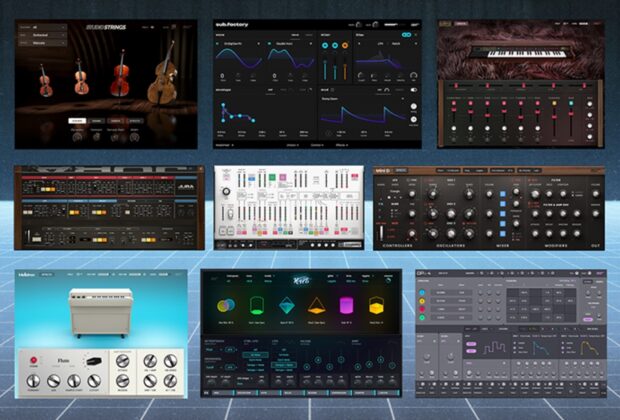Image resolution: width=620 pixels, height=420 pixels.
Task: Toggle oscillator one power in sub.factory
Action: point(218,44)
